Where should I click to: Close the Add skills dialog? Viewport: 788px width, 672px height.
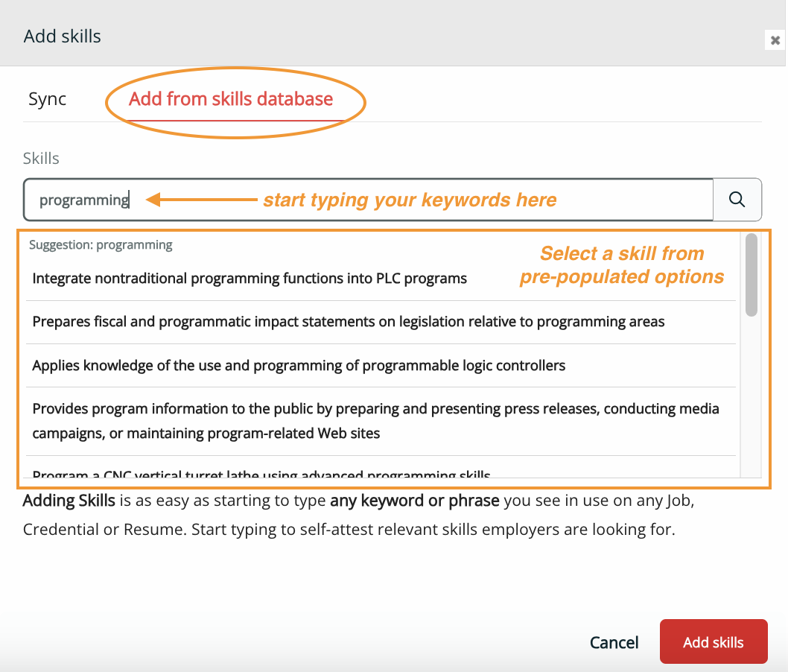[775, 40]
